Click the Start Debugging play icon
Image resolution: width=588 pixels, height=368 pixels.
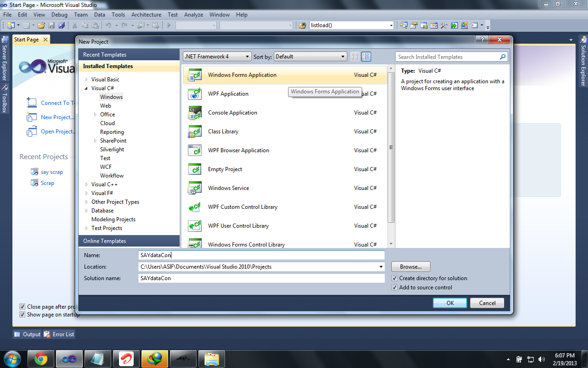coord(169,25)
